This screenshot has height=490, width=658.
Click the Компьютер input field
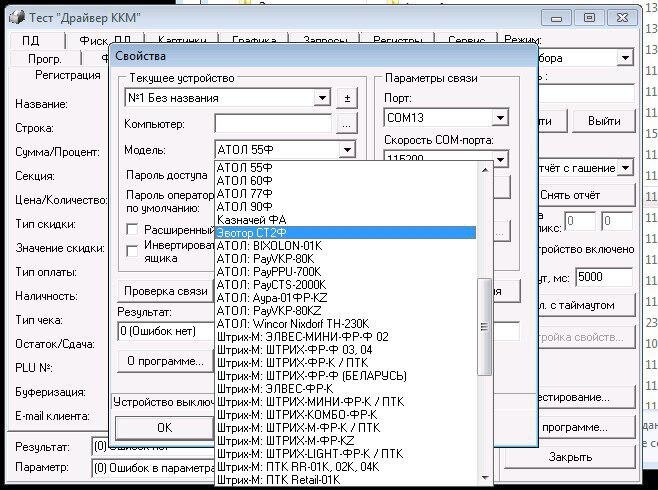[x=272, y=124]
